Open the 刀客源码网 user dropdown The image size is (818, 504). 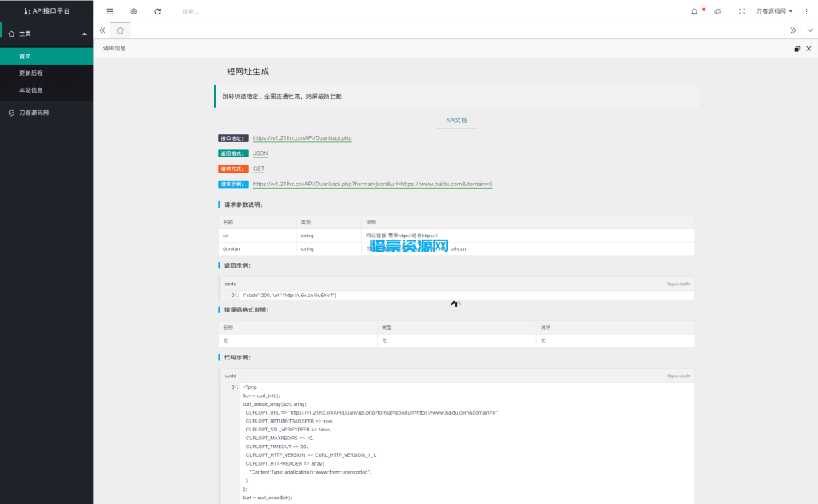tap(774, 11)
